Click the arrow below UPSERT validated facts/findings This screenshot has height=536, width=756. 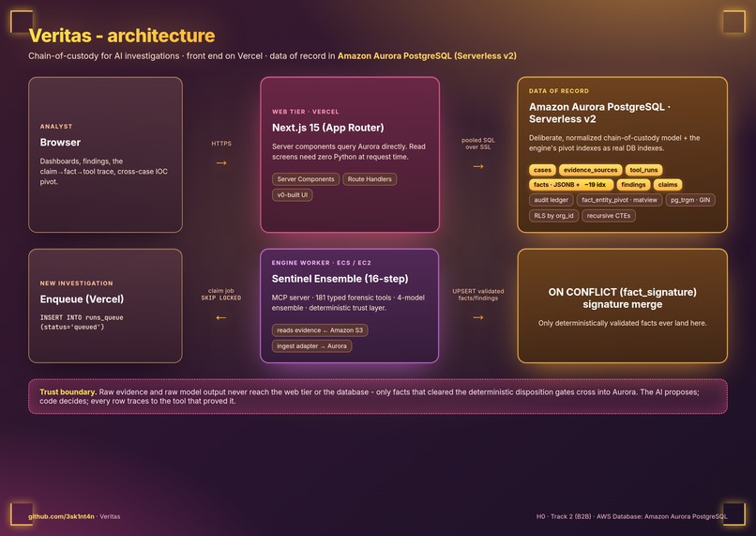478,317
